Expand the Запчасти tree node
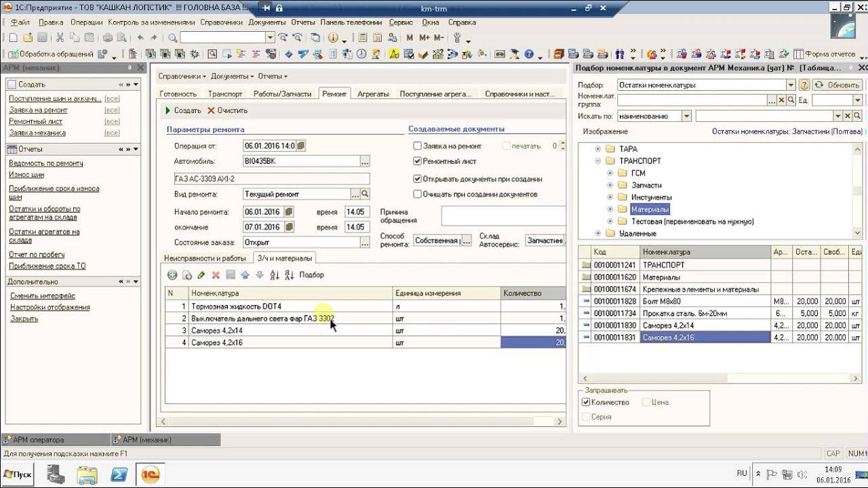Screen dimensions: 868x488 [x=610, y=185]
